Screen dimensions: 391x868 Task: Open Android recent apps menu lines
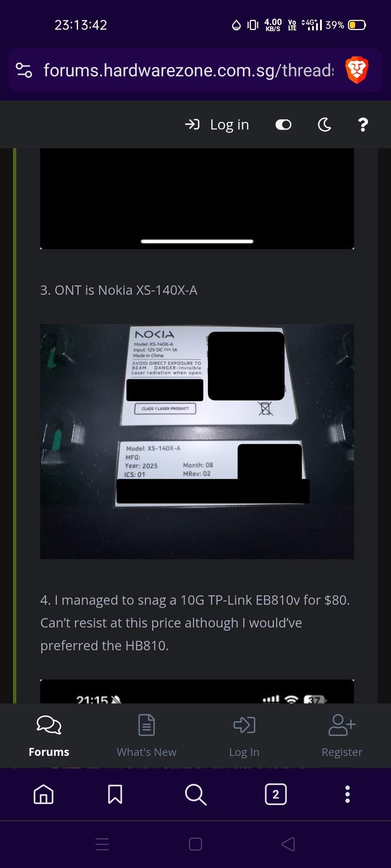pyautogui.click(x=102, y=844)
